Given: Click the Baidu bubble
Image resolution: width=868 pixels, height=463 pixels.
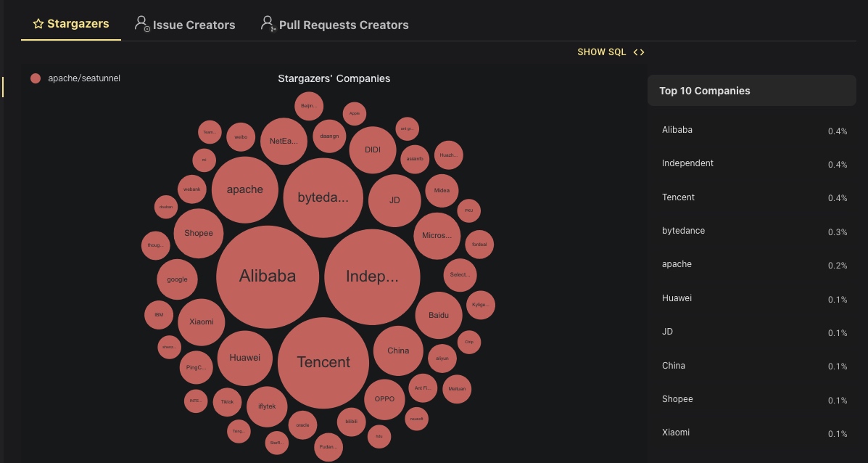Looking at the screenshot, I should coord(439,316).
